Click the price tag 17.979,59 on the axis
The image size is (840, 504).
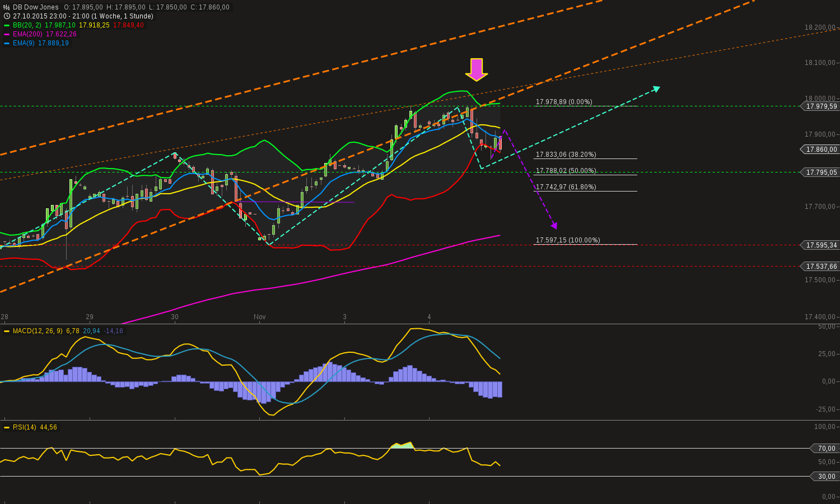coord(821,106)
